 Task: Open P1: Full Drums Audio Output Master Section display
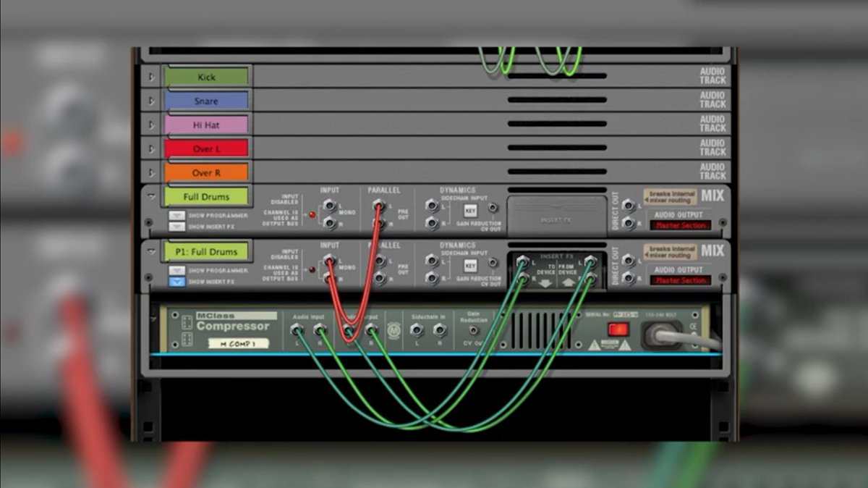(x=680, y=280)
